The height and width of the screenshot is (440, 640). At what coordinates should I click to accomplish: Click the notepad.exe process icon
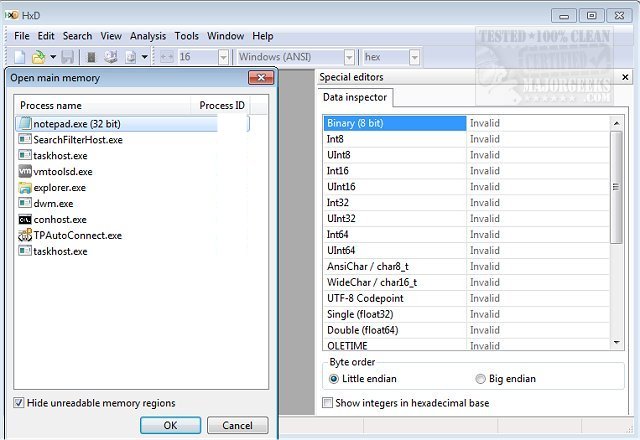25,123
